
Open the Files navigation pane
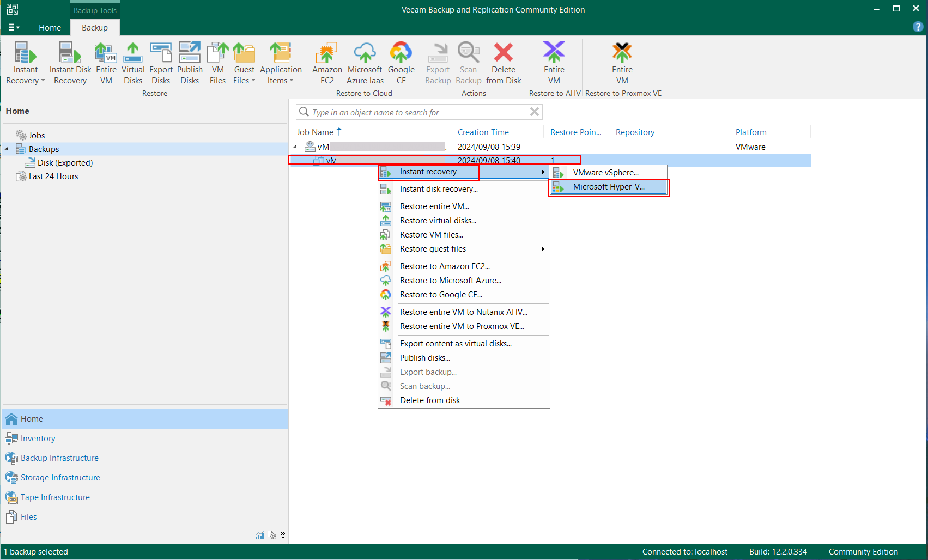[x=145, y=517]
